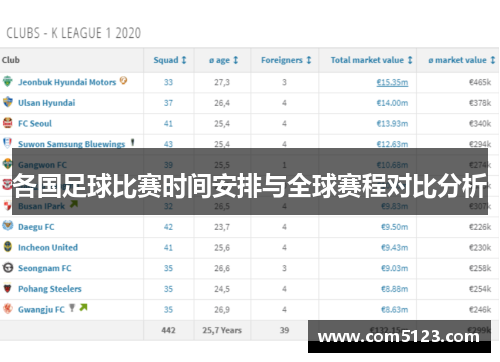Click the Daegu FC club crest icon

(8, 226)
